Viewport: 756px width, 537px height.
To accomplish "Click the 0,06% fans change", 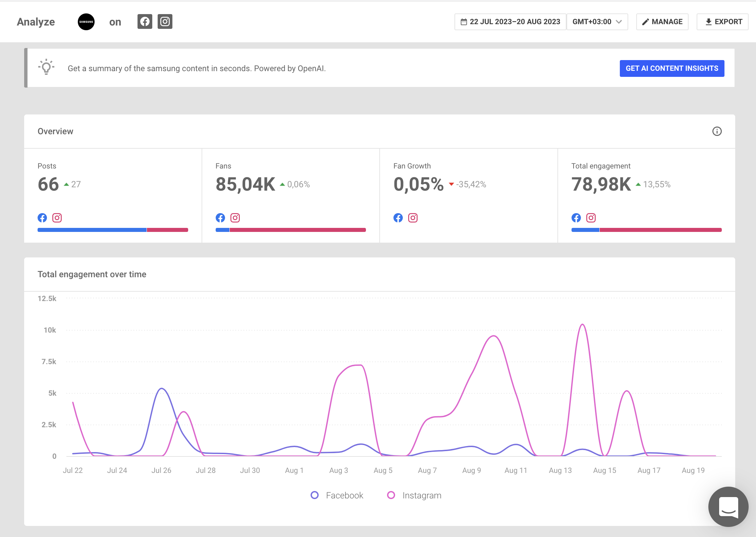I will click(x=295, y=184).
